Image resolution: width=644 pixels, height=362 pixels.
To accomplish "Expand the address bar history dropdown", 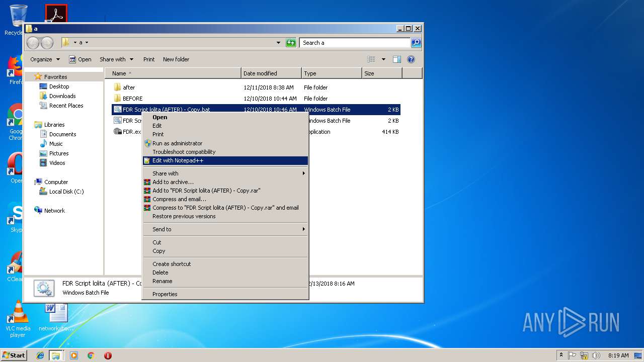I will pos(279,43).
